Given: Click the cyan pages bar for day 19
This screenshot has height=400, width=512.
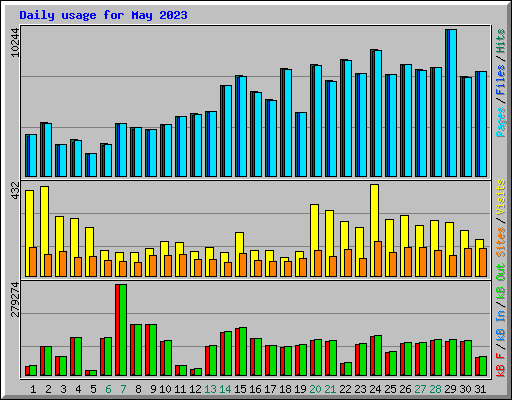Looking at the screenshot, I should 303,145.
